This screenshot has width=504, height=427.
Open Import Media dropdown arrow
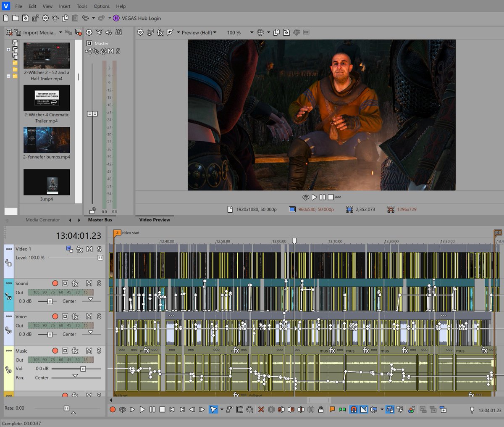pyautogui.click(x=60, y=32)
